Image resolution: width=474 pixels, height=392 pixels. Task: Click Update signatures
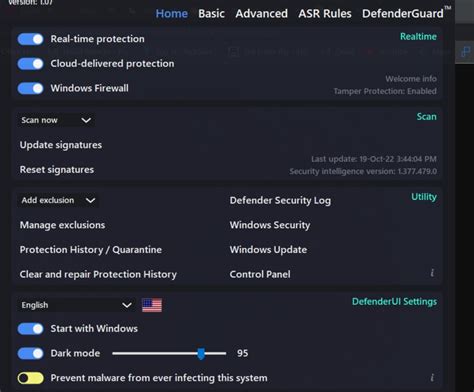pos(61,145)
